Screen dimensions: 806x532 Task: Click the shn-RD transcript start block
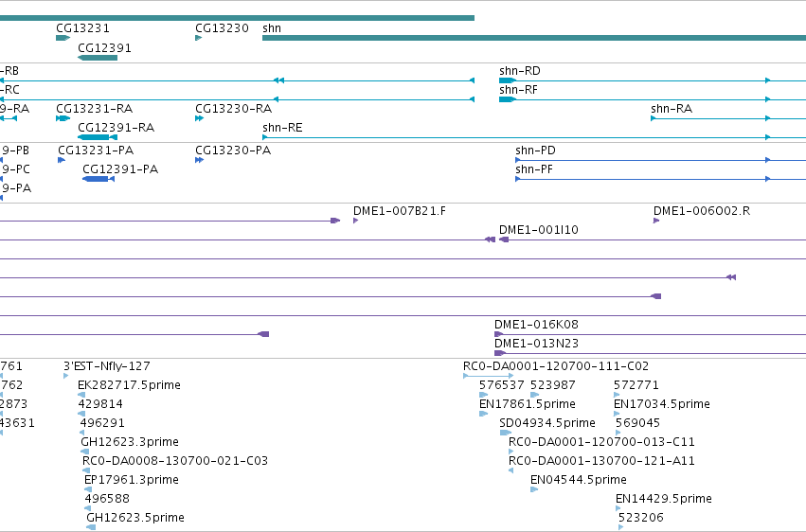(508, 80)
